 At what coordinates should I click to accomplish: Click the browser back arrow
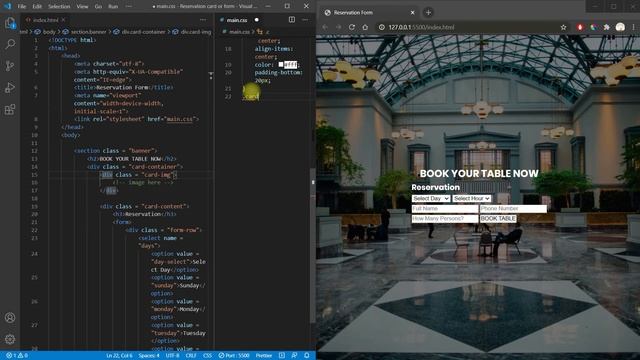(x=325, y=27)
